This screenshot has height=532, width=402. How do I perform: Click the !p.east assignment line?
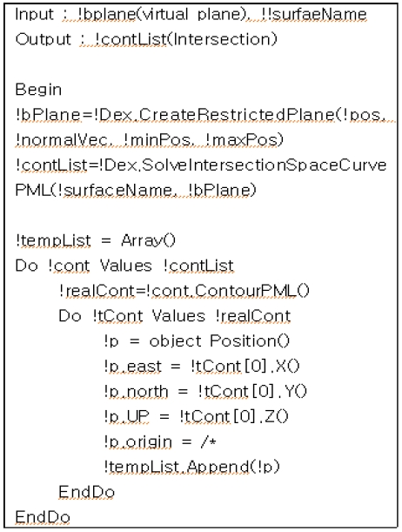click(x=202, y=367)
